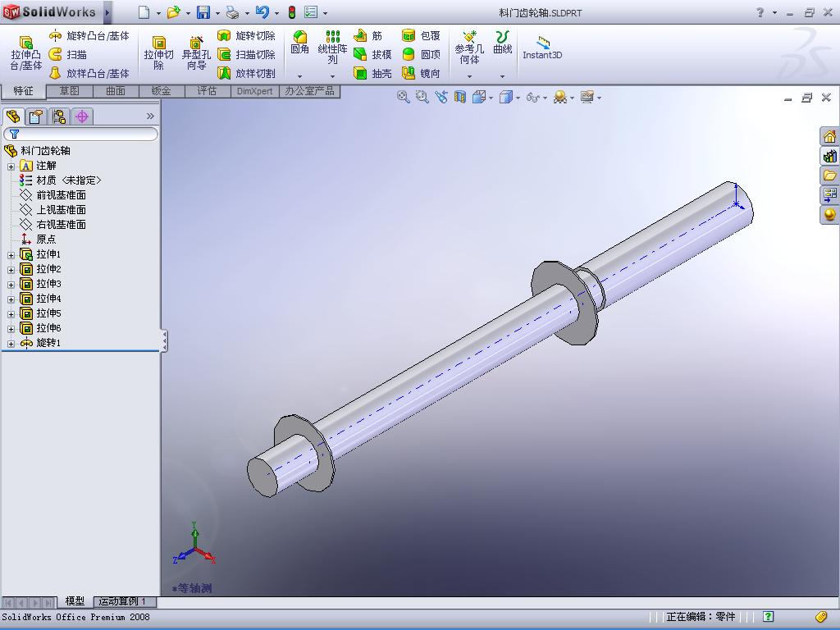Click the Open file folder icon
The width and height of the screenshot is (840, 630).
click(173, 12)
